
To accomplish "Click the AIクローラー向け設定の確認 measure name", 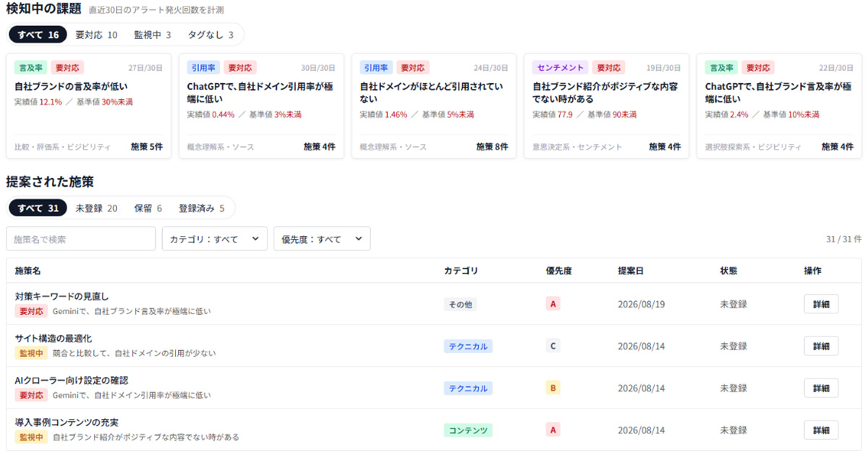I will [71, 381].
